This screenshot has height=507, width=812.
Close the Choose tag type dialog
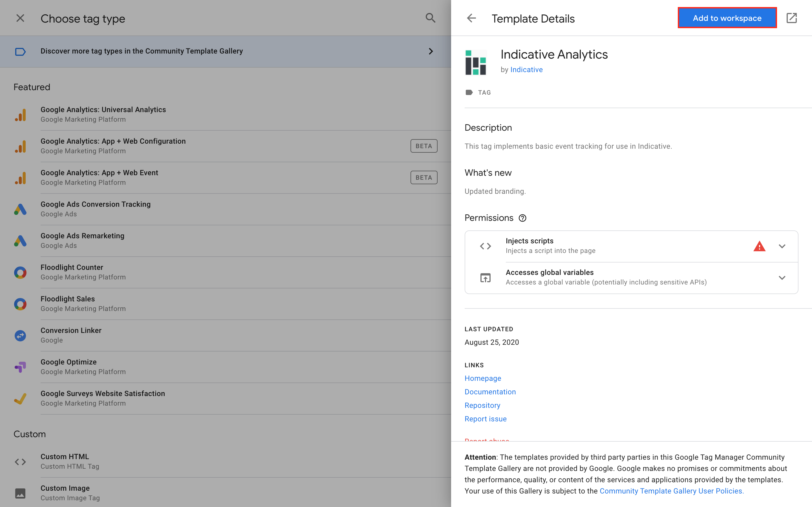click(x=20, y=18)
